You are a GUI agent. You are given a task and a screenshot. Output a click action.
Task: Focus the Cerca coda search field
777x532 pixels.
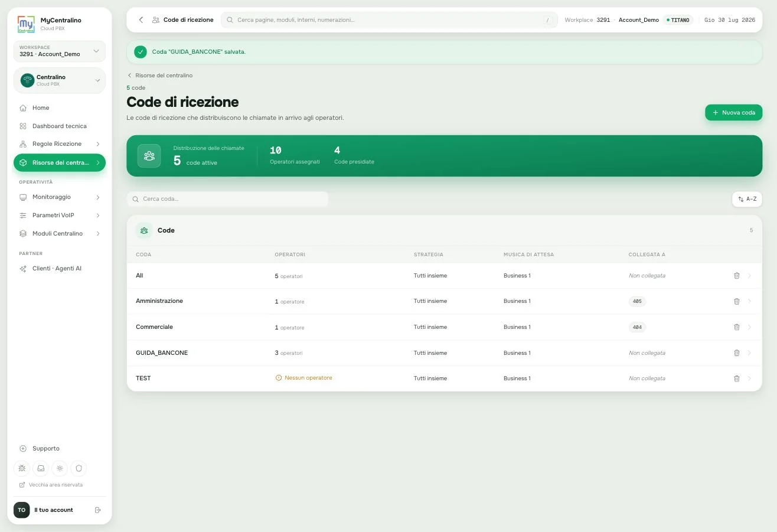click(x=227, y=199)
